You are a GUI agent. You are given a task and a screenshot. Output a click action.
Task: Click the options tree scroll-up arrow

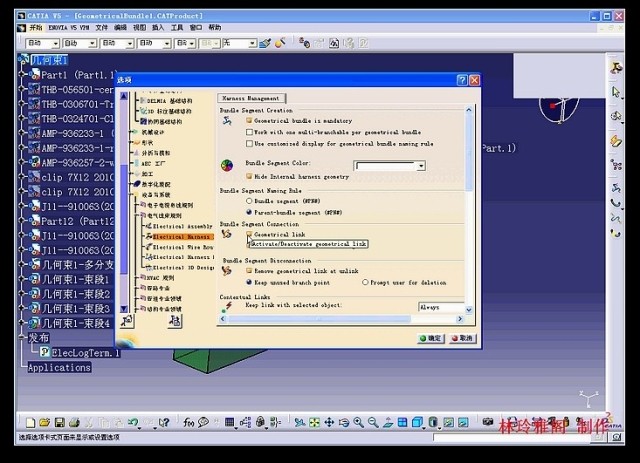click(x=124, y=96)
